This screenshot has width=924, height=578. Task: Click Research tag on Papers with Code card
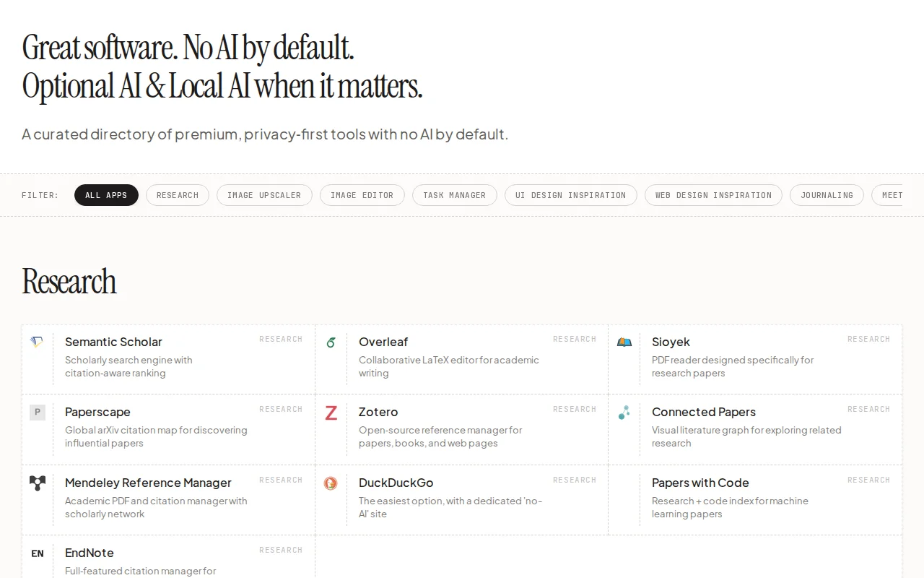point(868,480)
